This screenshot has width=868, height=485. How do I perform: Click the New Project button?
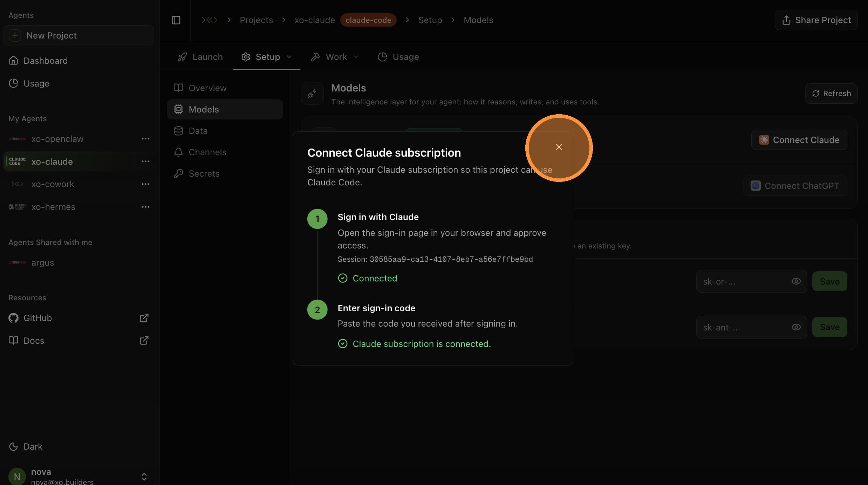[x=78, y=35]
